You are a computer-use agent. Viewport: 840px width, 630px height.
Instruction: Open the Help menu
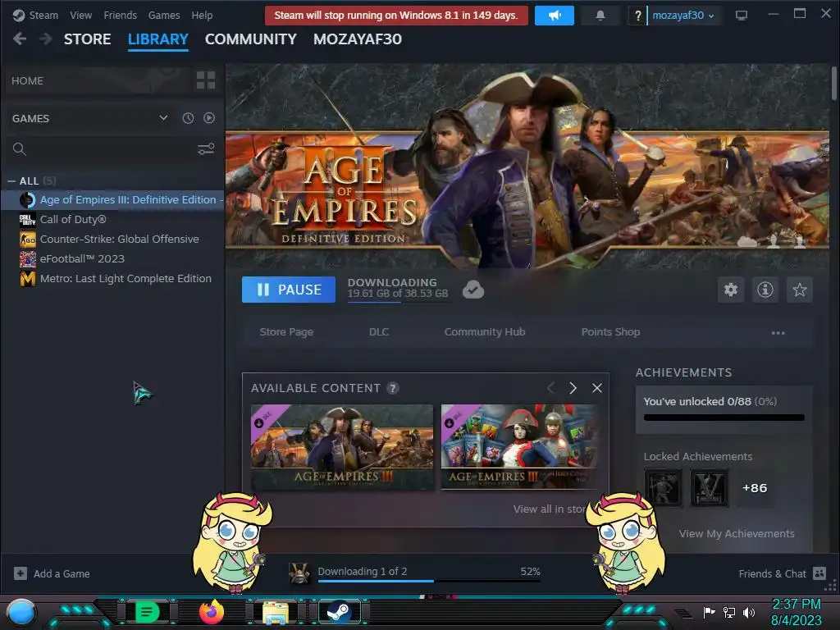[202, 15]
